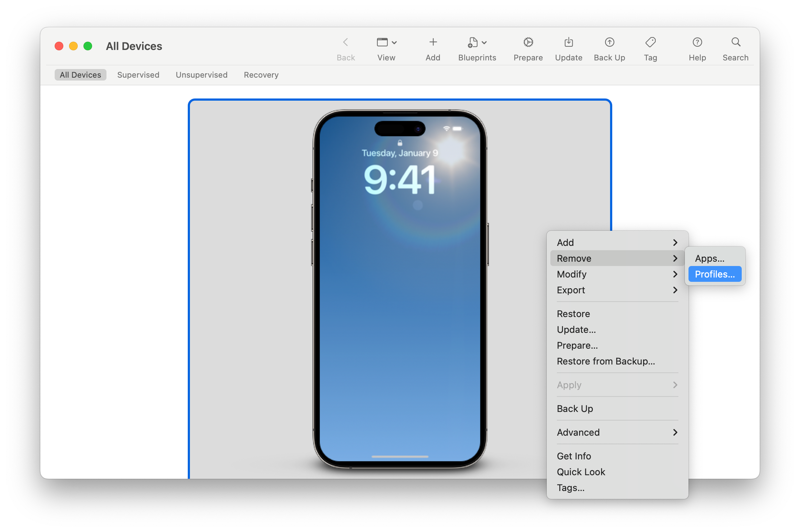
Task: Choose Quick Look from the context menu
Action: [617, 472]
